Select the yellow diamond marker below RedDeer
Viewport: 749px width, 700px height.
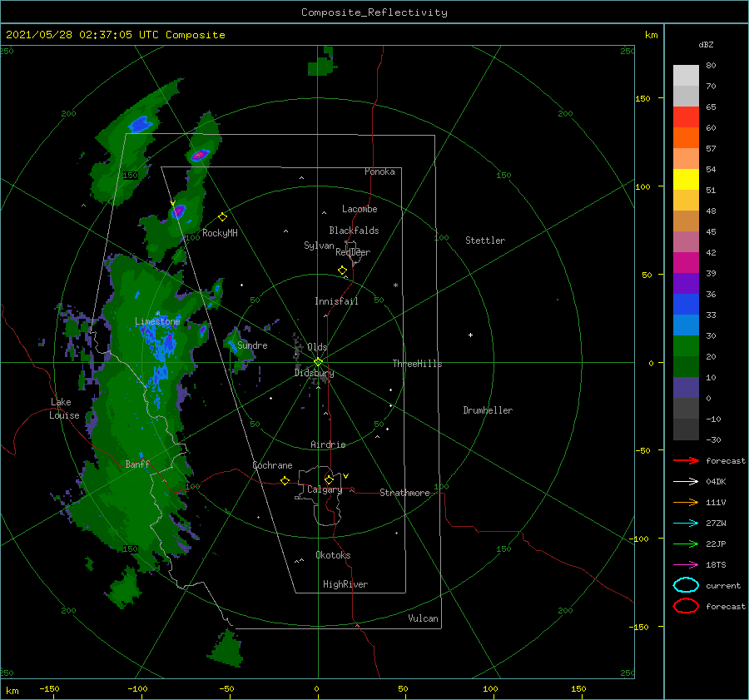tap(343, 271)
